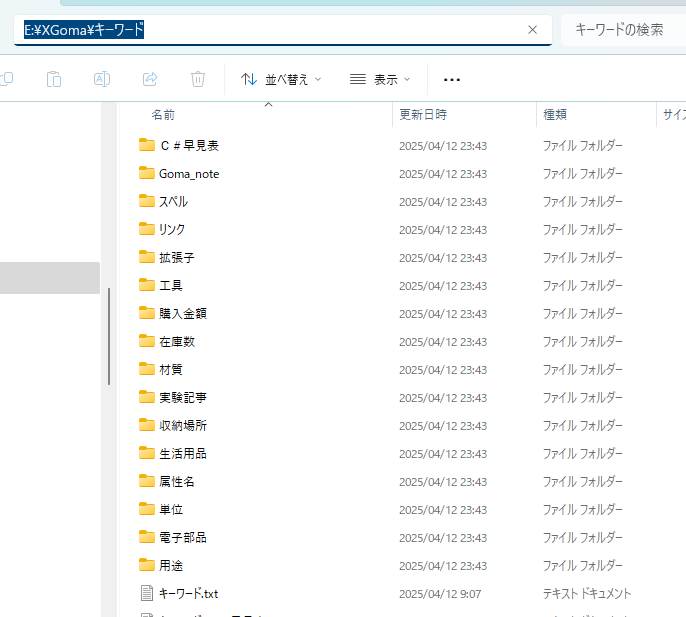Image resolution: width=686 pixels, height=617 pixels.
Task: Select the 属性名 folder name
Action: 177,482
